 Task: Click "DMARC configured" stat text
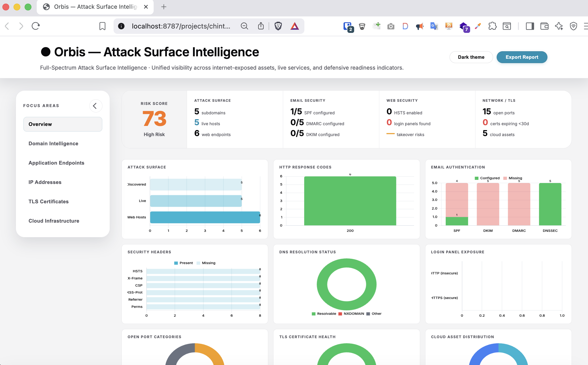(325, 124)
